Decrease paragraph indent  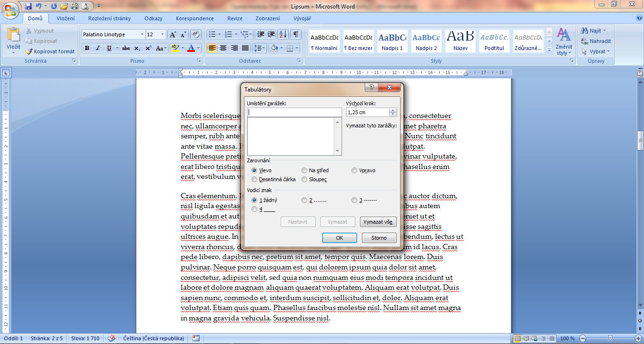pyautogui.click(x=260, y=34)
